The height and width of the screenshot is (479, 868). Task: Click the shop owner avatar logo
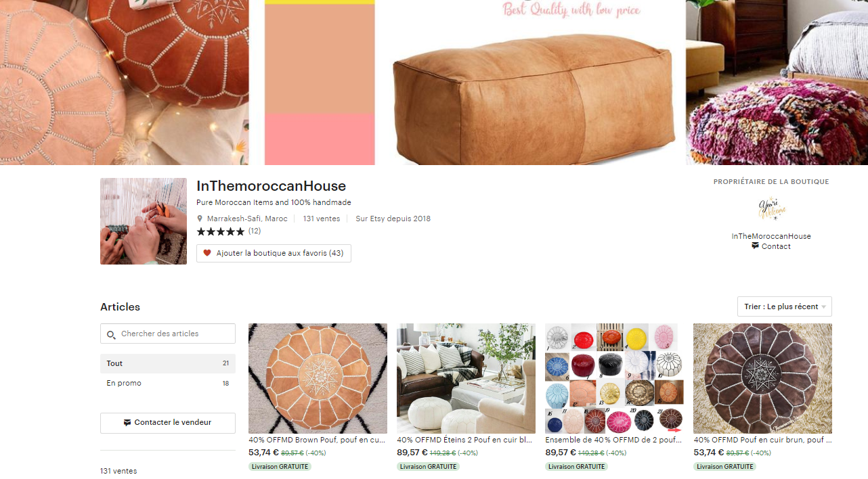[x=771, y=208]
